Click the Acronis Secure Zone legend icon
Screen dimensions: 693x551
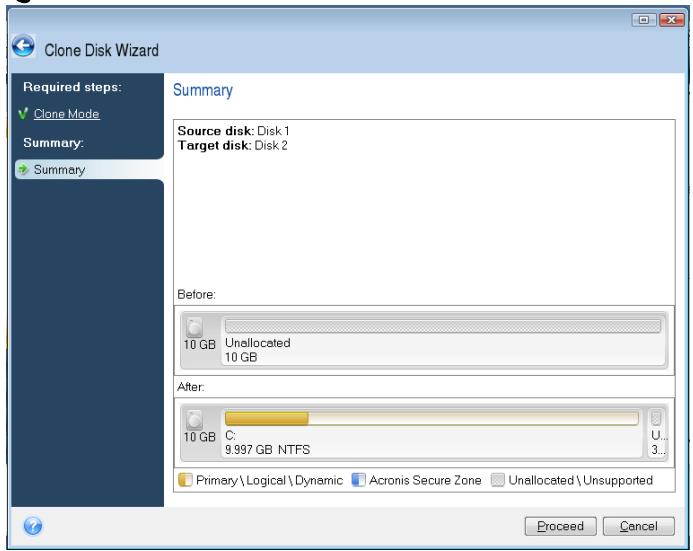pos(358,480)
